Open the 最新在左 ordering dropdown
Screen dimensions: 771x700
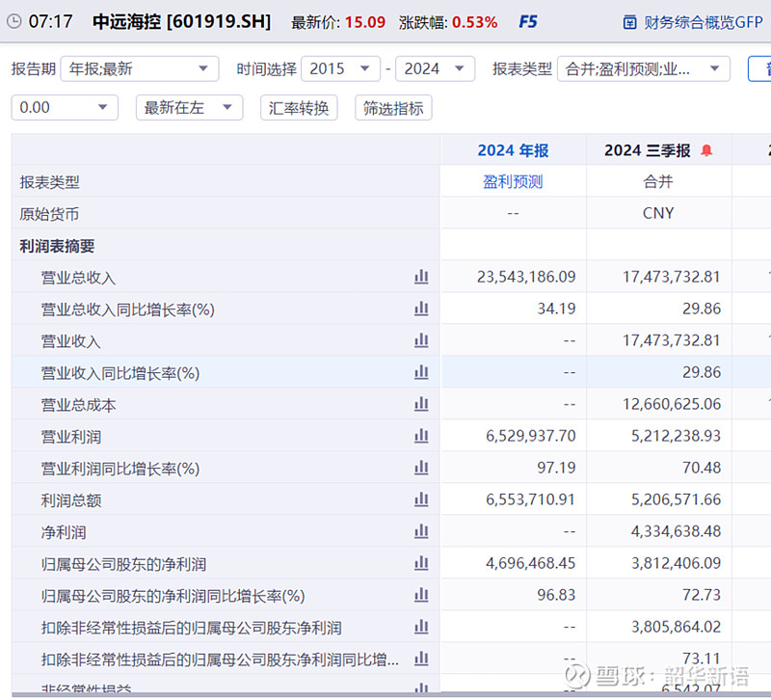pos(189,107)
